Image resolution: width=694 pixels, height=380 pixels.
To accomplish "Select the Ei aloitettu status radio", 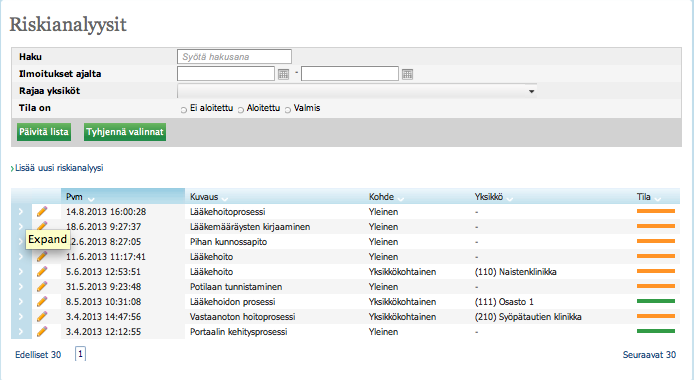I will point(184,110).
